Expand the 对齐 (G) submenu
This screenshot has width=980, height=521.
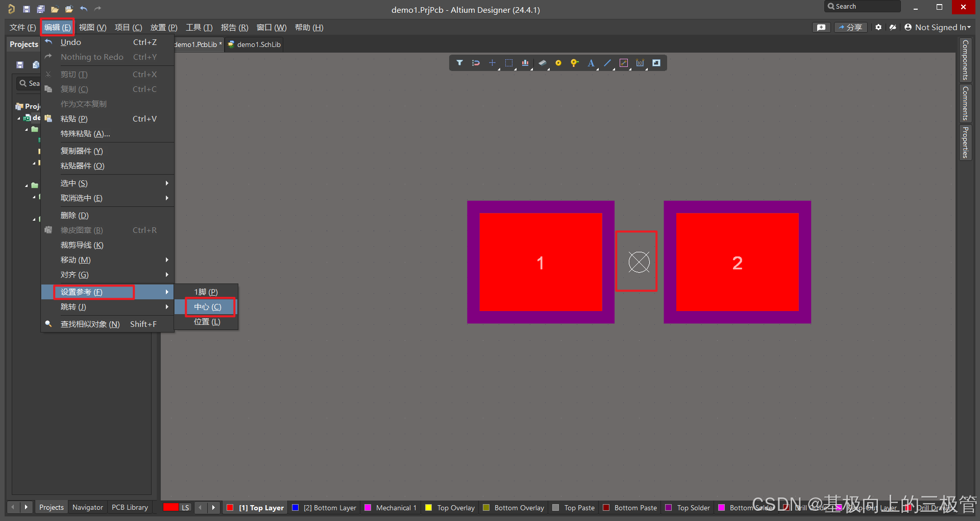(x=108, y=274)
